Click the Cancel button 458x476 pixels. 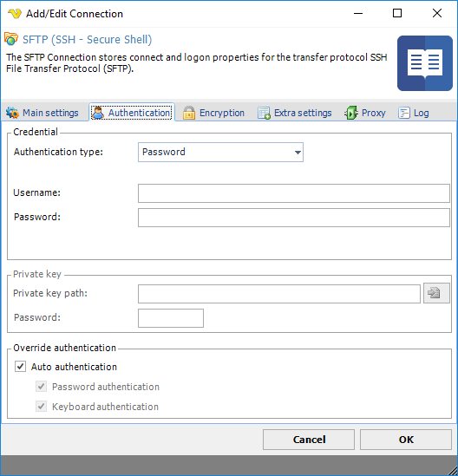coord(309,440)
